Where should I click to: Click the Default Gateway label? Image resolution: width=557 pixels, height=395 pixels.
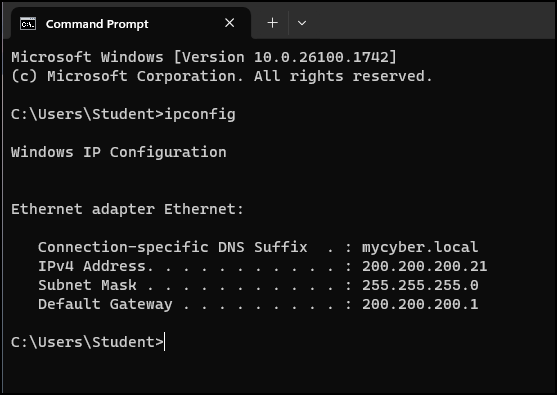[105, 305]
